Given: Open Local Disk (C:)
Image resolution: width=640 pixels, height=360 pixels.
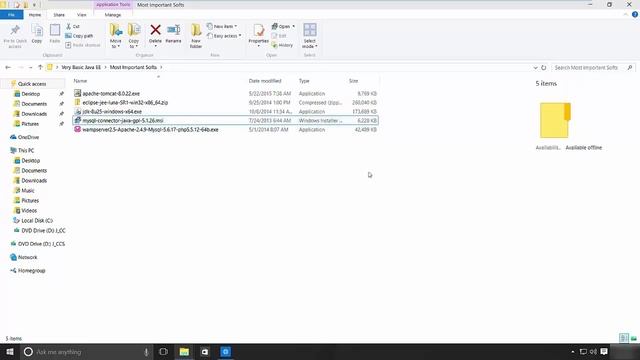Looking at the screenshot, I should (37, 220).
